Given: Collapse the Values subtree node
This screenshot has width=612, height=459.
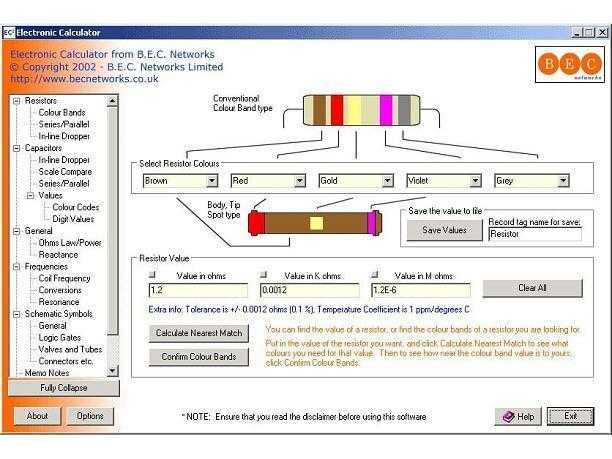Looking at the screenshot, I should (30, 196).
